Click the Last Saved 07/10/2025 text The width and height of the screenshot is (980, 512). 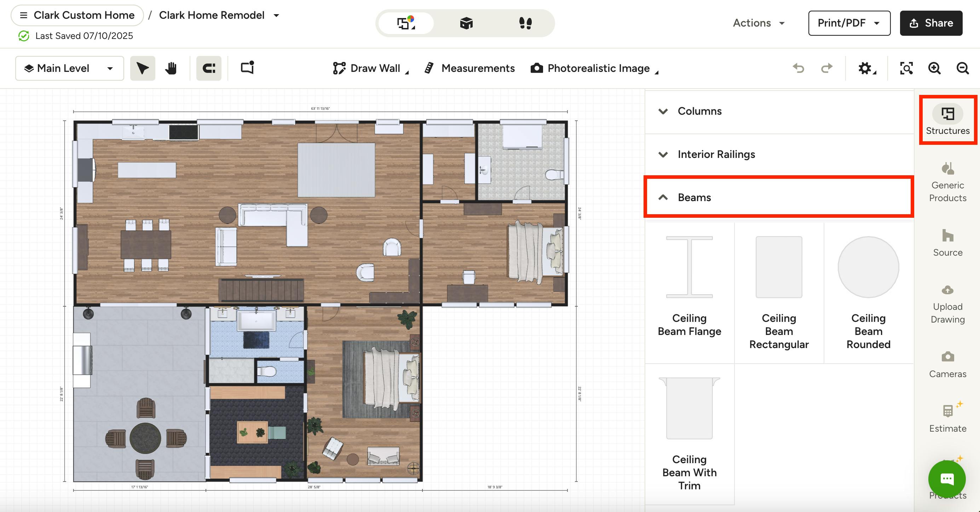(84, 36)
